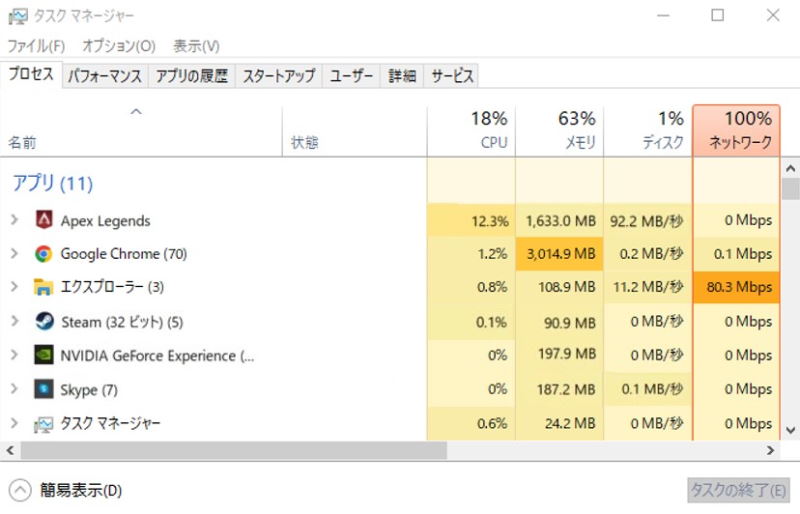800x514 pixels.
Task: Click the NVIDIA GeForce Experience icon
Action: [x=44, y=355]
